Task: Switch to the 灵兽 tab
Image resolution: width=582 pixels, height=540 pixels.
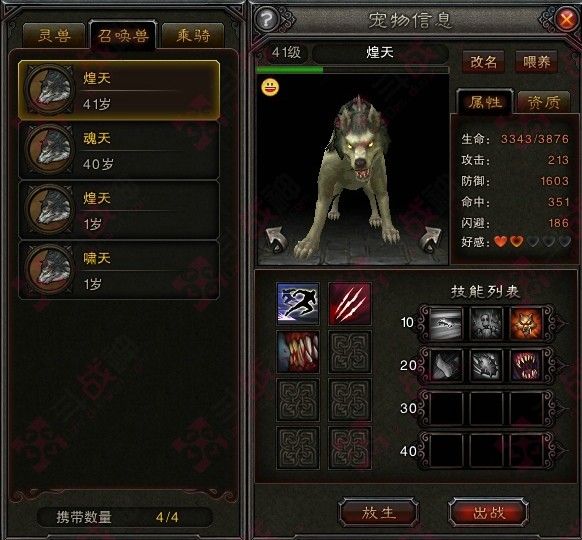Action: 54,36
